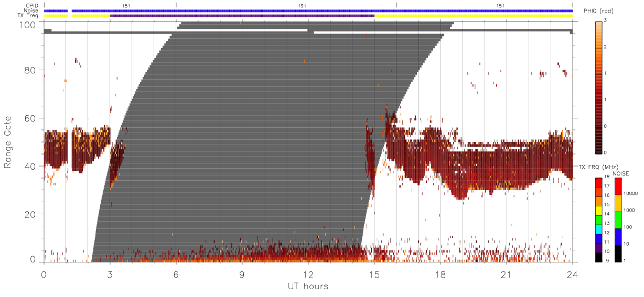Select the 191 CPID value in the header
This screenshot has width=644, height=297.
(302, 6)
